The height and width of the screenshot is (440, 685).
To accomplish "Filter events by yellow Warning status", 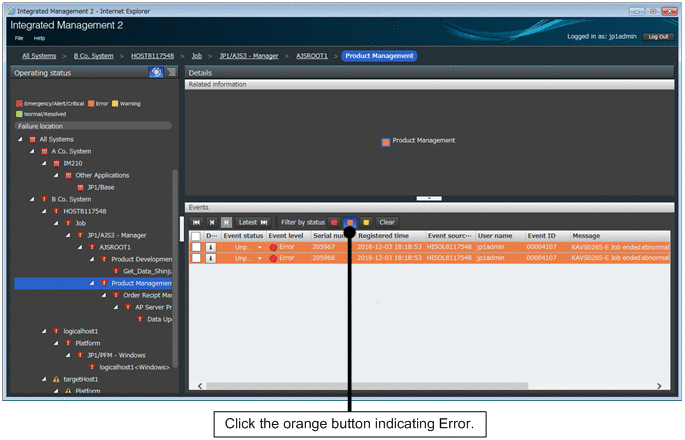I will pyautogui.click(x=367, y=222).
